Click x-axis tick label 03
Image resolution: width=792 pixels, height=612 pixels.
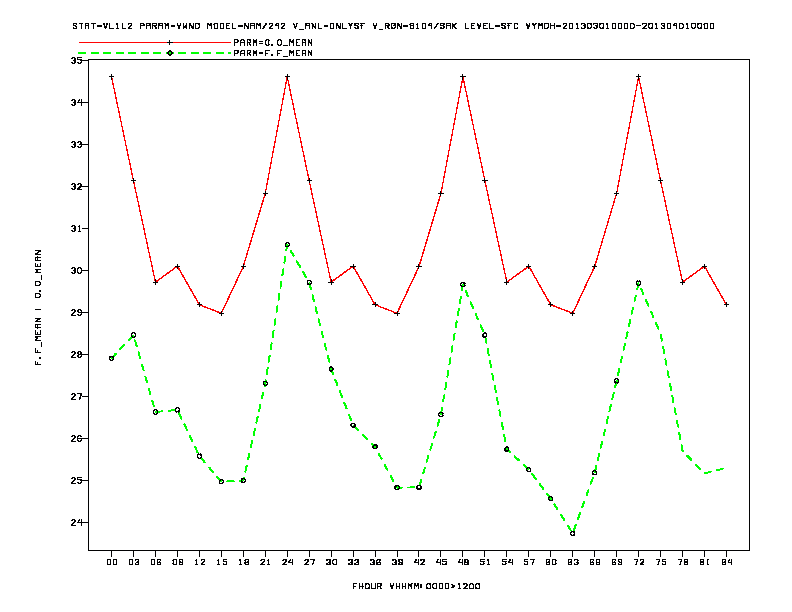[133, 562]
